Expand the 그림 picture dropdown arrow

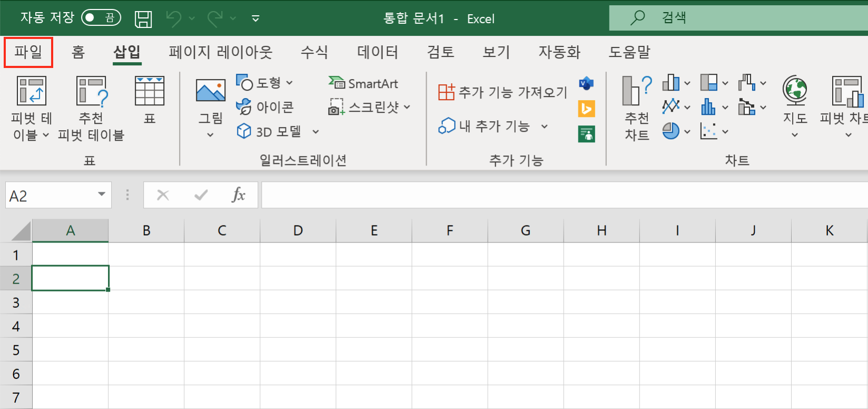click(211, 135)
